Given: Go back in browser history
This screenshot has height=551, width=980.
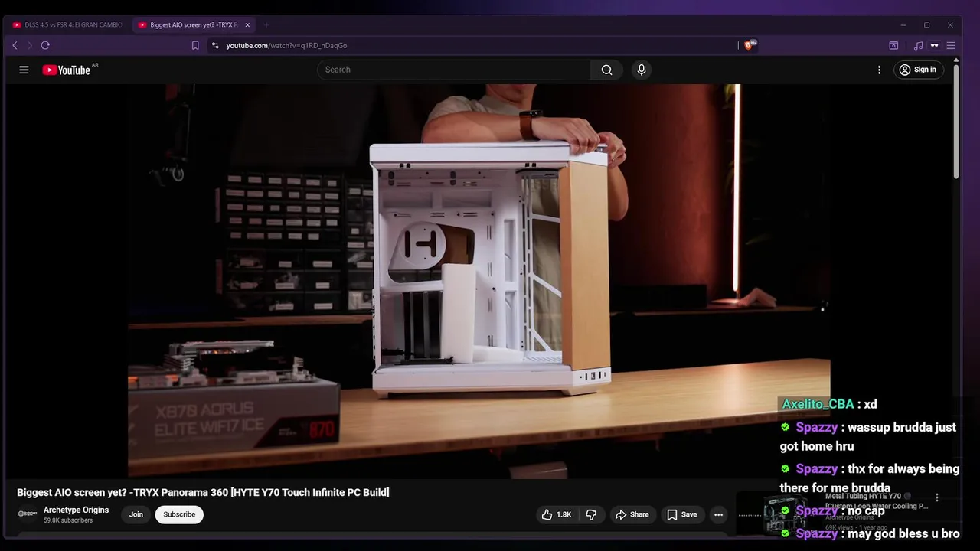Looking at the screenshot, I should (15, 46).
